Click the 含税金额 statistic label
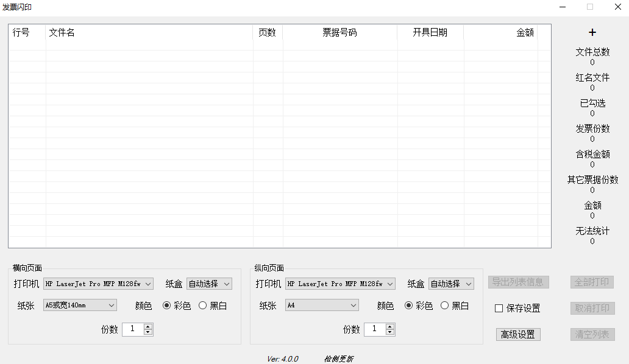 (592, 154)
